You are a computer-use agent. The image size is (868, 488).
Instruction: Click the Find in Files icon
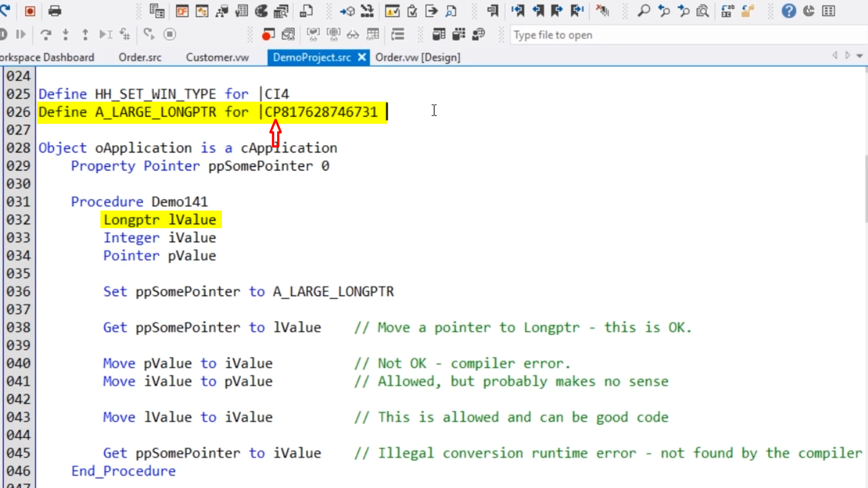click(703, 11)
